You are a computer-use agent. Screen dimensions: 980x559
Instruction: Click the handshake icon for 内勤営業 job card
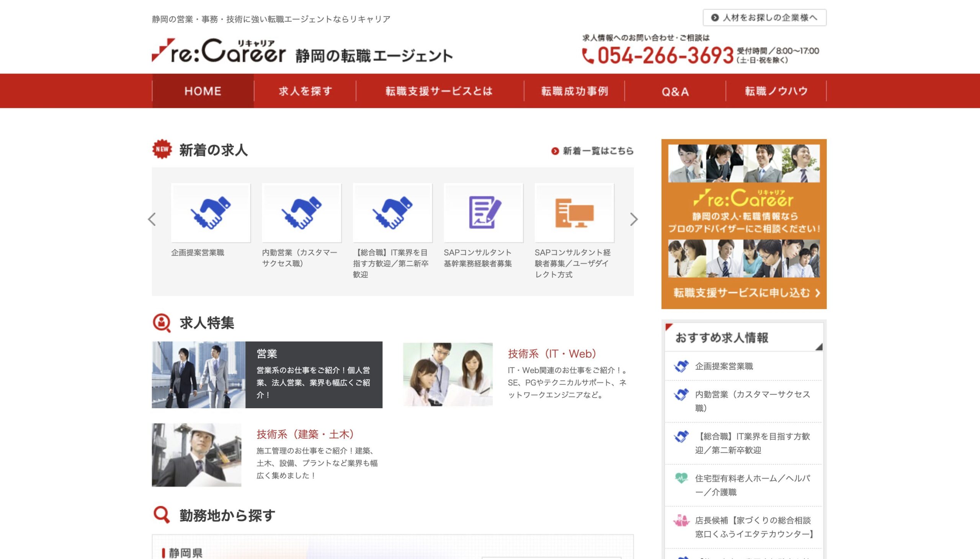pos(301,213)
